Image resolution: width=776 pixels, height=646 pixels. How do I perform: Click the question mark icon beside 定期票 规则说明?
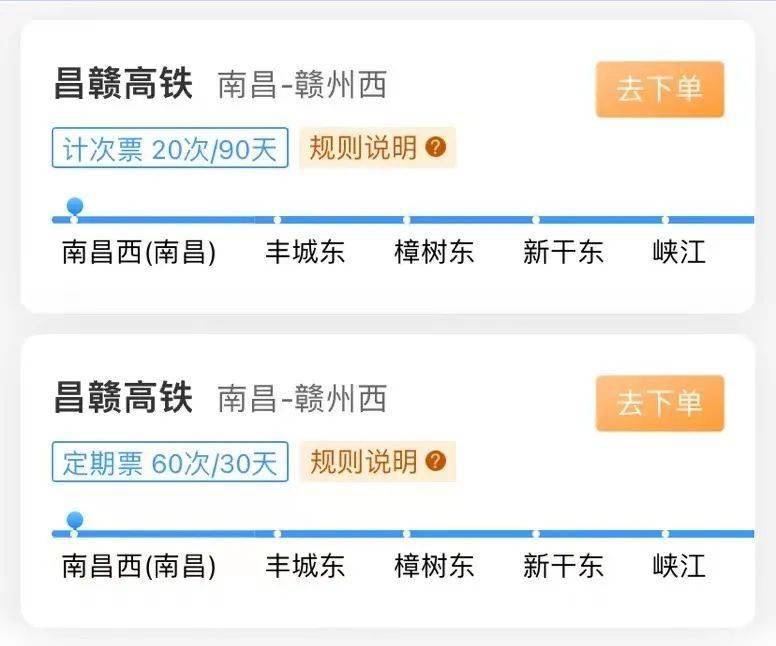pos(436,461)
